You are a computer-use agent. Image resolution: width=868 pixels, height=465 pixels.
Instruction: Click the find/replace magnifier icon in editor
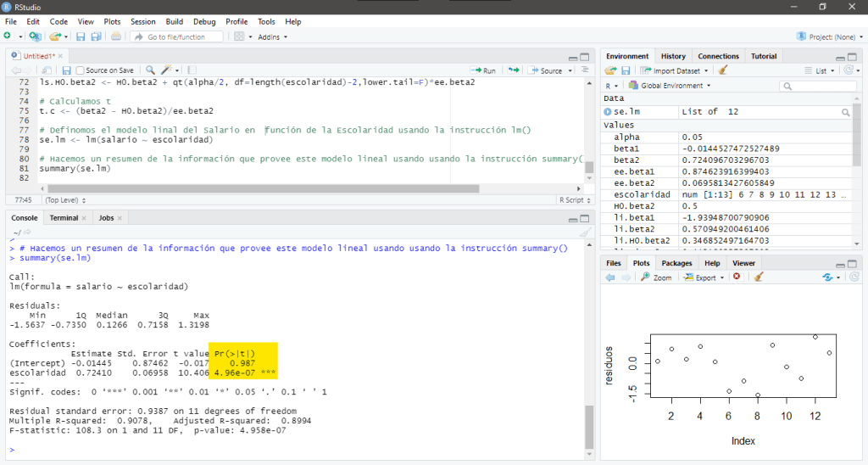point(150,70)
